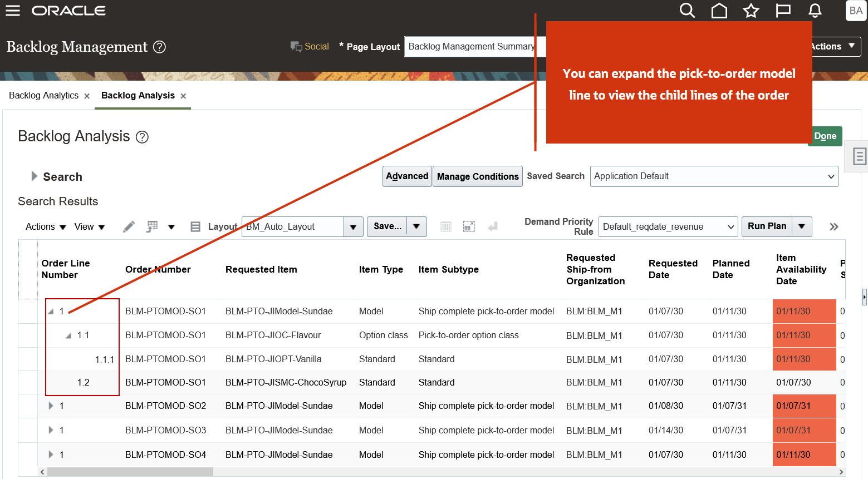Screen dimensions: 868x479
Task: Open the Actions menu in table toolbar
Action: pyautogui.click(x=46, y=226)
